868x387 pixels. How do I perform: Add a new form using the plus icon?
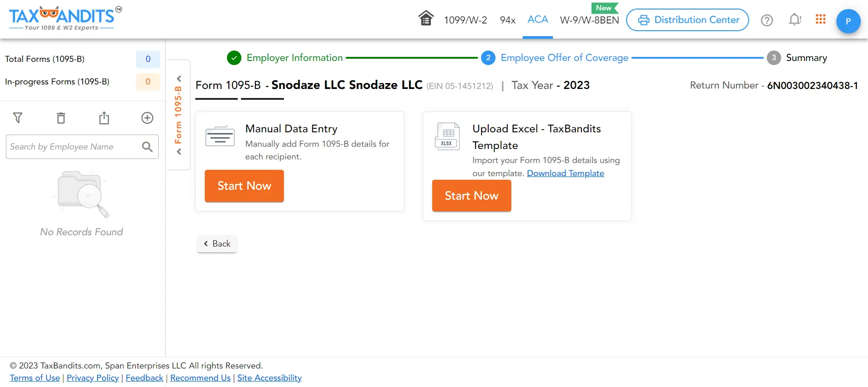click(147, 118)
